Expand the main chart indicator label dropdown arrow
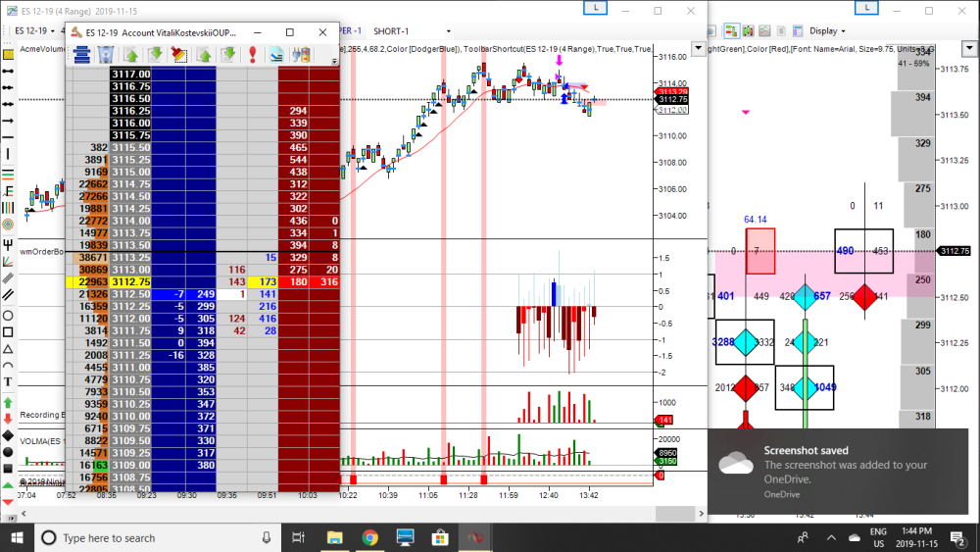This screenshot has height=552, width=980. coord(698,48)
